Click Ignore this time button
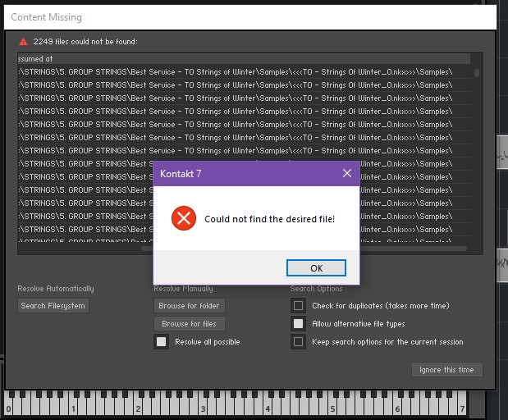508x420 pixels. (x=446, y=369)
